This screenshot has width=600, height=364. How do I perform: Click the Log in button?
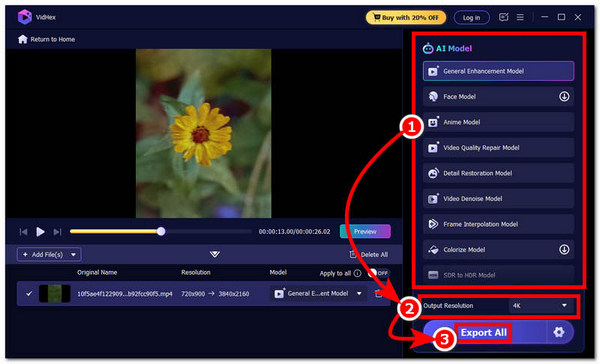click(471, 18)
